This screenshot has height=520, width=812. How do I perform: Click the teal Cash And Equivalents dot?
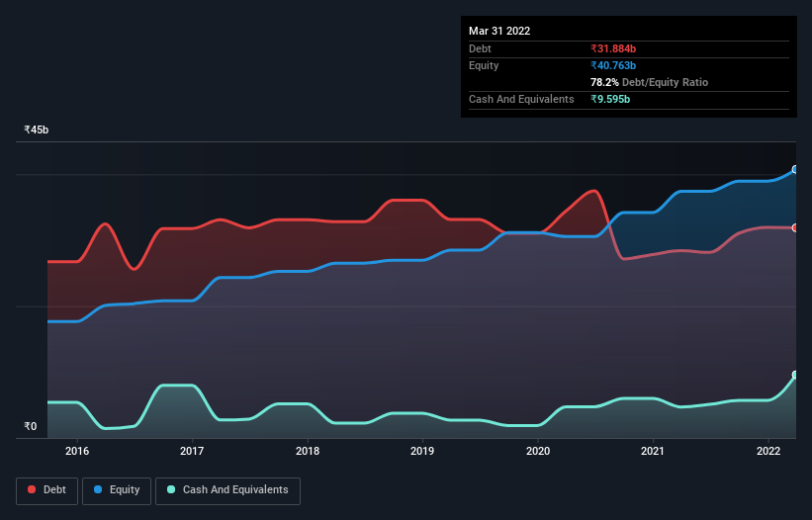171,489
